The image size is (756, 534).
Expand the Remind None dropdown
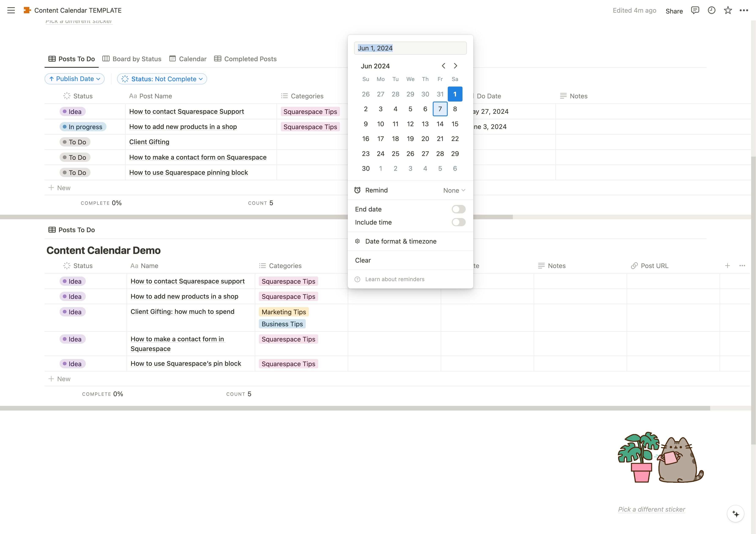pyautogui.click(x=454, y=191)
